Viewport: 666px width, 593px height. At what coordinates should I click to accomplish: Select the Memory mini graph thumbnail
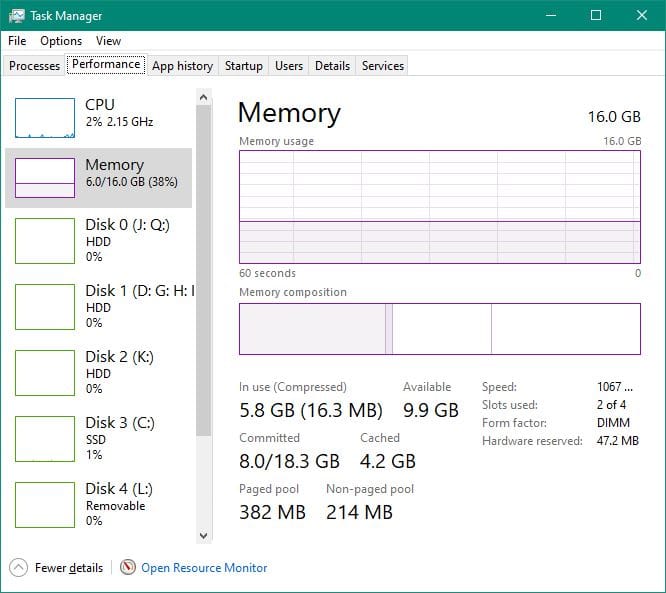(45, 178)
